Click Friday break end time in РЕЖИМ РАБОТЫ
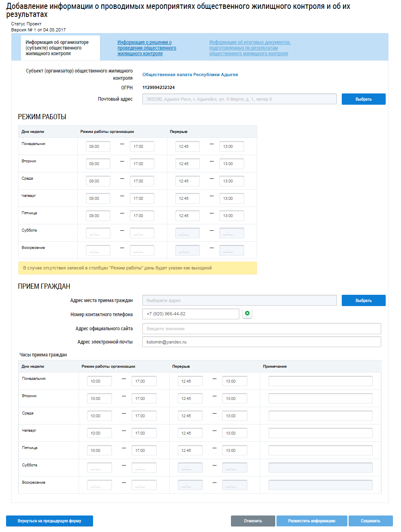The image size is (401, 532). (x=231, y=216)
